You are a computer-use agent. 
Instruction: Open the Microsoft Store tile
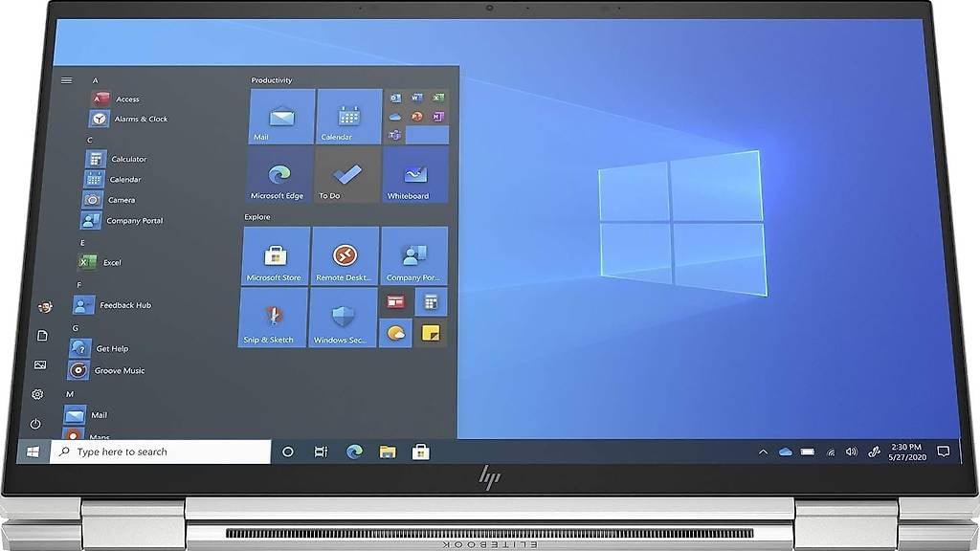275,256
